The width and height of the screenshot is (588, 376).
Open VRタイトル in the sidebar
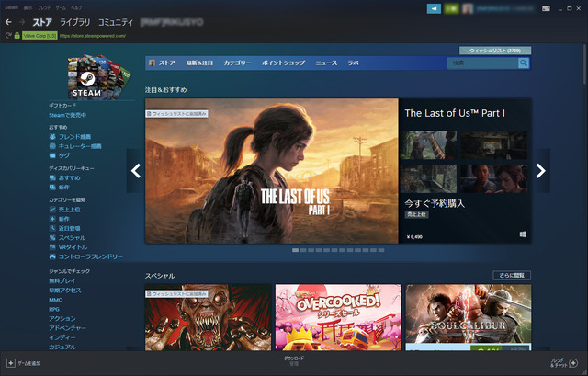click(x=68, y=247)
